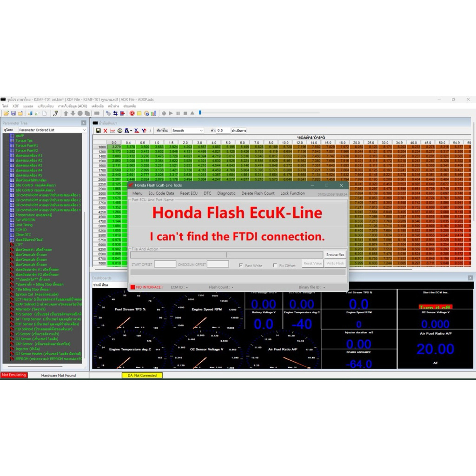Open the XDF menu
Image resolution: width=476 pixels, height=476 pixels.
(x=15, y=106)
